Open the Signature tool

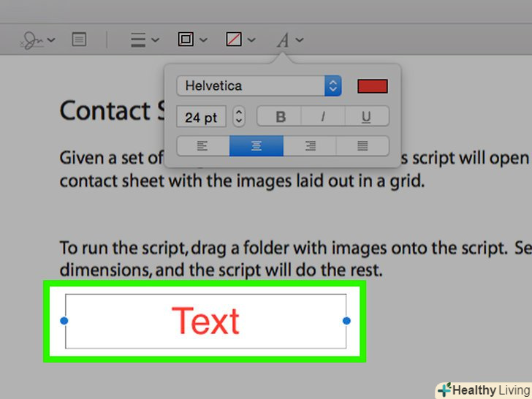pyautogui.click(x=32, y=40)
